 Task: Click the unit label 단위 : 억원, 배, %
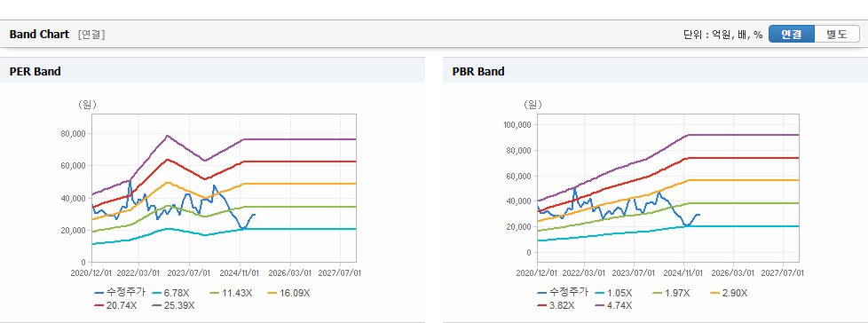pos(723,35)
